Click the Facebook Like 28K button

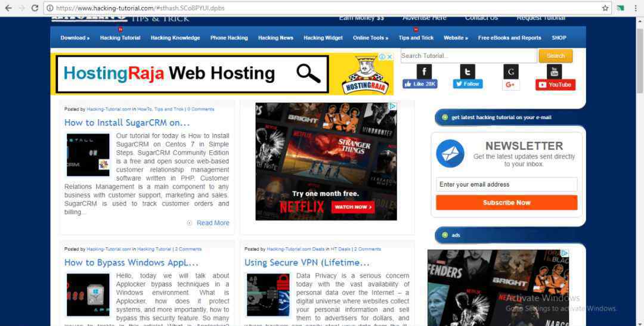(420, 84)
